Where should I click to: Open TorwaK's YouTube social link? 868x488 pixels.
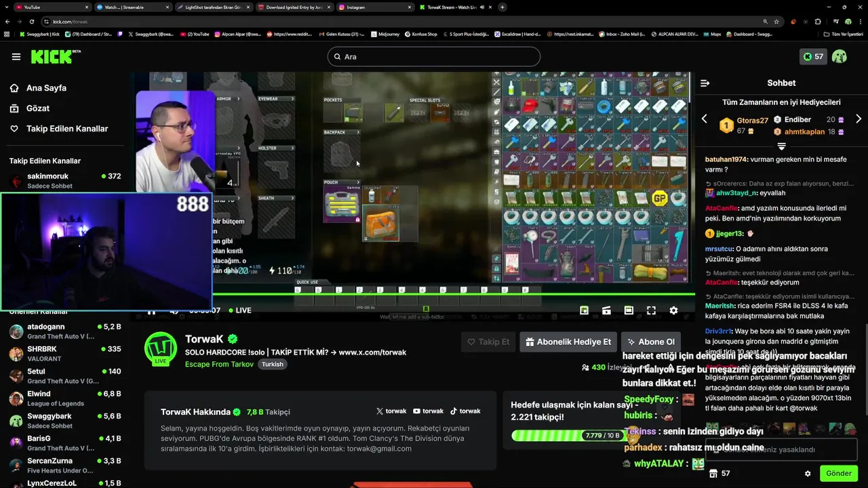(x=428, y=411)
